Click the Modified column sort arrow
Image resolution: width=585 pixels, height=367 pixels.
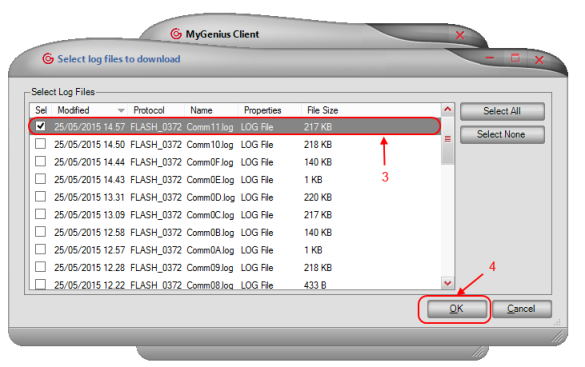[x=121, y=110]
